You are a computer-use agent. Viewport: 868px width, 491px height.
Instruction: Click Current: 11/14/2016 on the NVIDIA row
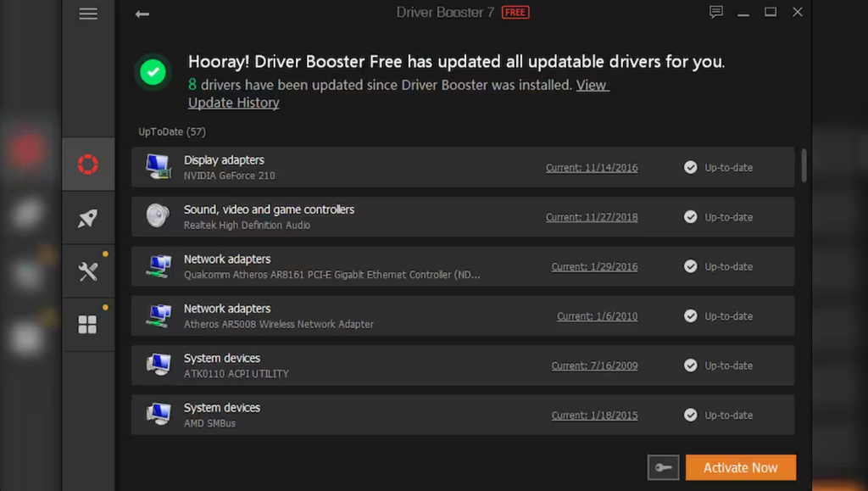click(x=593, y=167)
